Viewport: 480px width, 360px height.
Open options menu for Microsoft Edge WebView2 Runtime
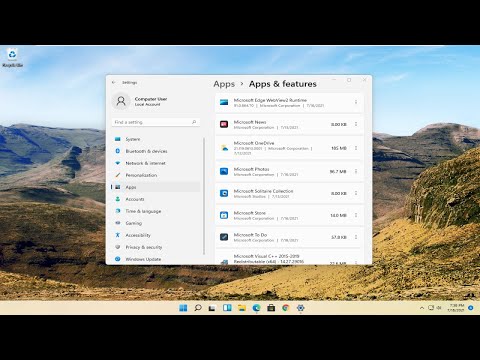coord(356,102)
